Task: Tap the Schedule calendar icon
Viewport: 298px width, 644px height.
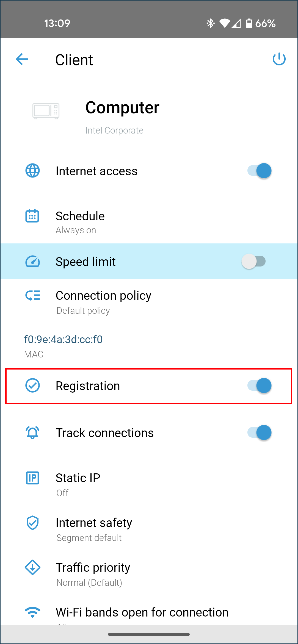Action: (32, 216)
